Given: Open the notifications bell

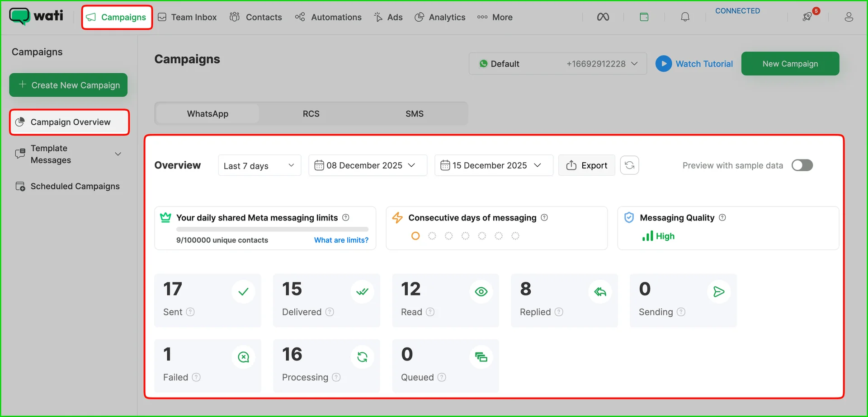Looking at the screenshot, I should 685,17.
